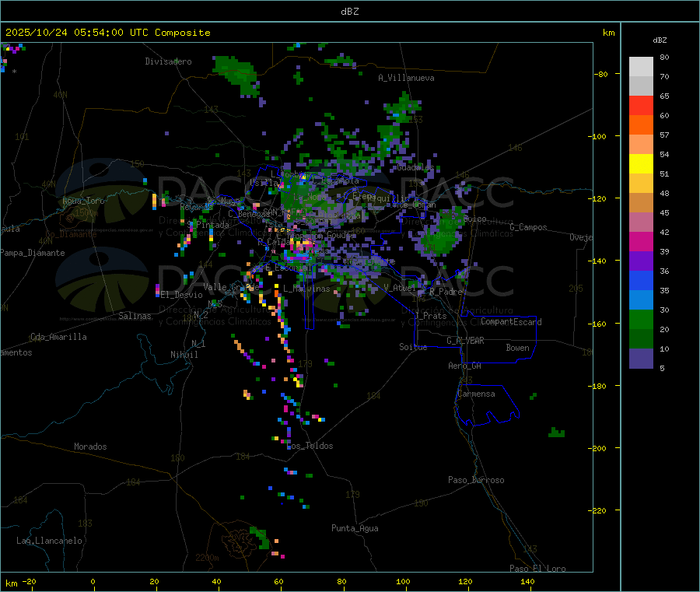The height and width of the screenshot is (592, 700).
Task: Click the Divisadero map label
Action: tap(168, 61)
